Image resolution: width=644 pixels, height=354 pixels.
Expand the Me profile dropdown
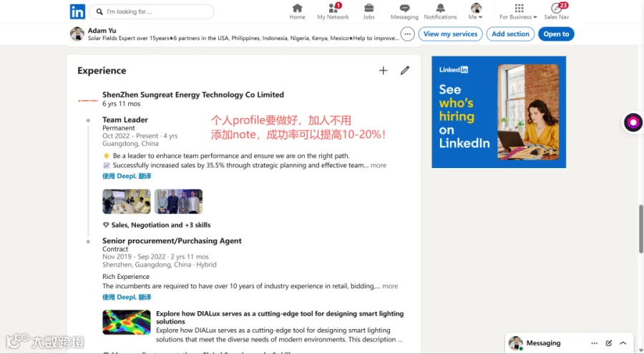pos(476,11)
